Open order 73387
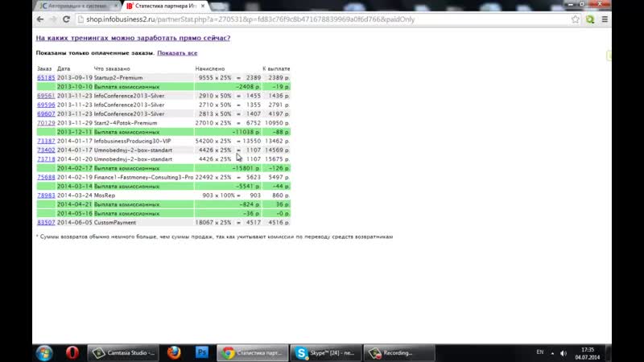Viewport: 644px width, 362px height. pos(46,141)
